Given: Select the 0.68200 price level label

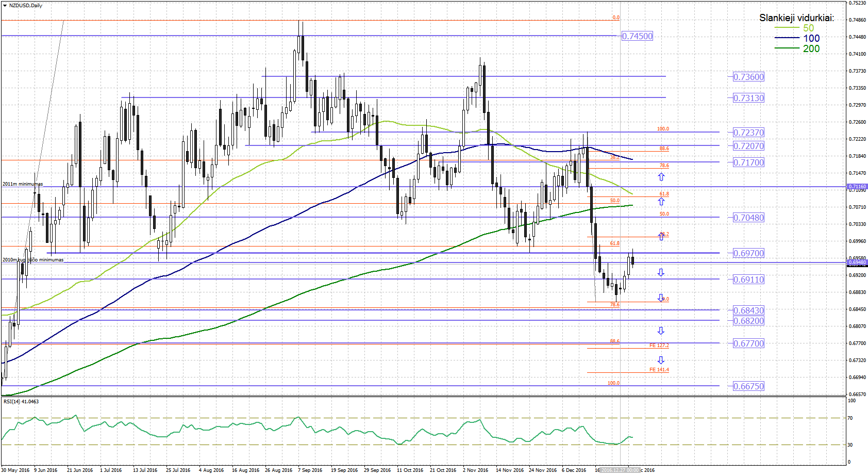Looking at the screenshot, I should tap(748, 321).
